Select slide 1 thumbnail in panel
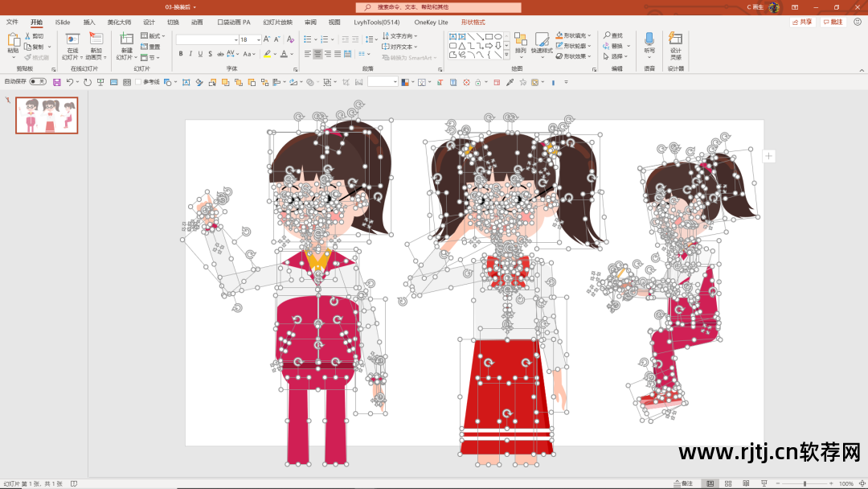The height and width of the screenshot is (489, 868). (47, 115)
